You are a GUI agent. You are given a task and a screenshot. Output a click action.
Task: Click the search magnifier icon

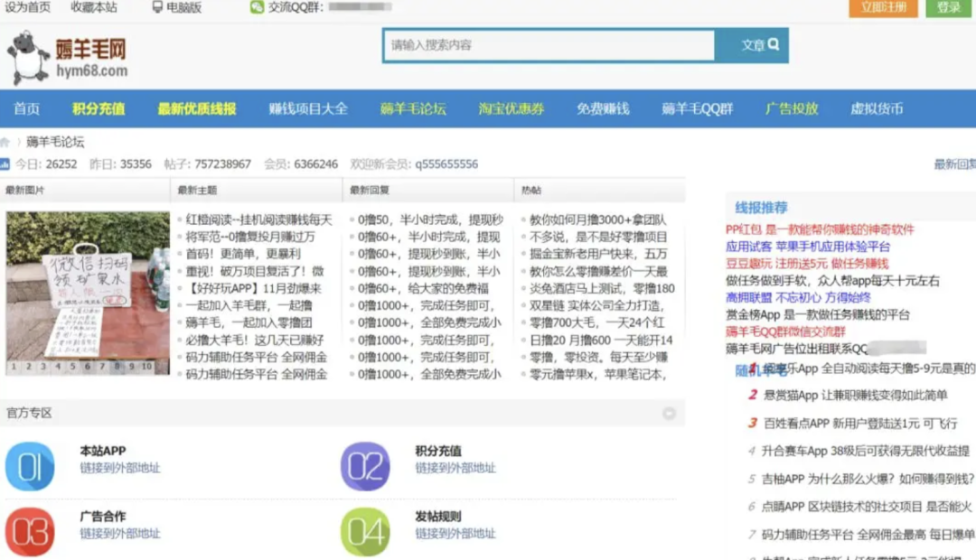pyautogui.click(x=774, y=44)
